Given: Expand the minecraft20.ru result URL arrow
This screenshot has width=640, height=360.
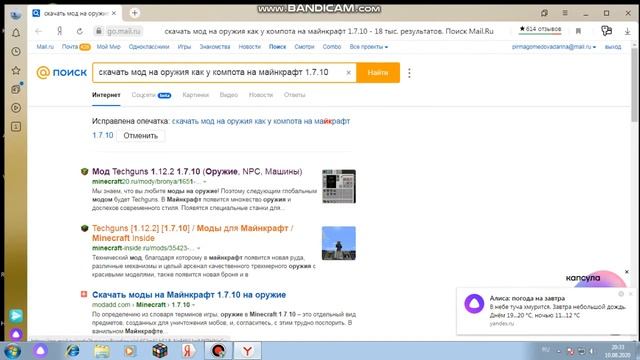Looking at the screenshot, I should click(204, 182).
